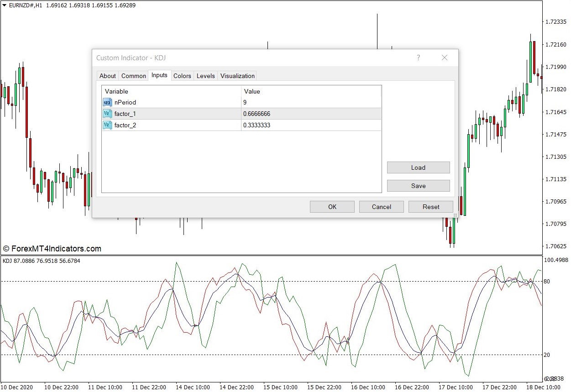
Task: Click the OK button
Action: tap(332, 207)
